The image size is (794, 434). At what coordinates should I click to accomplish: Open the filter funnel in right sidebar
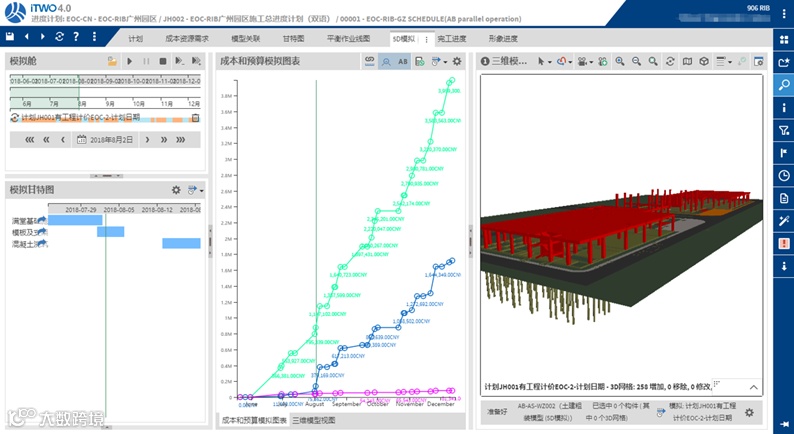pyautogui.click(x=784, y=131)
